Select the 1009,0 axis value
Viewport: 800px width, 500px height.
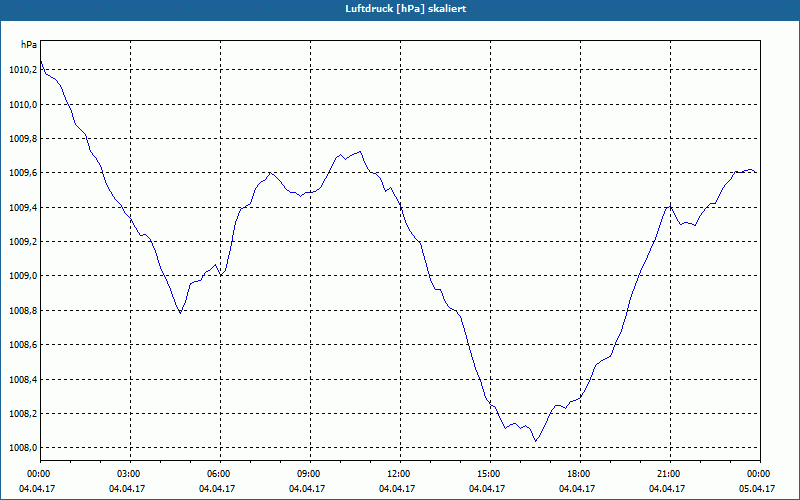click(x=23, y=276)
